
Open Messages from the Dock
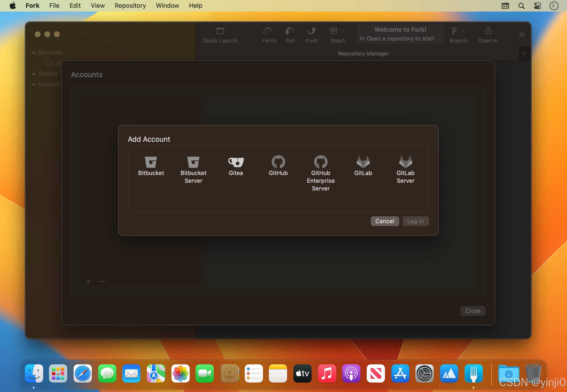click(x=107, y=373)
